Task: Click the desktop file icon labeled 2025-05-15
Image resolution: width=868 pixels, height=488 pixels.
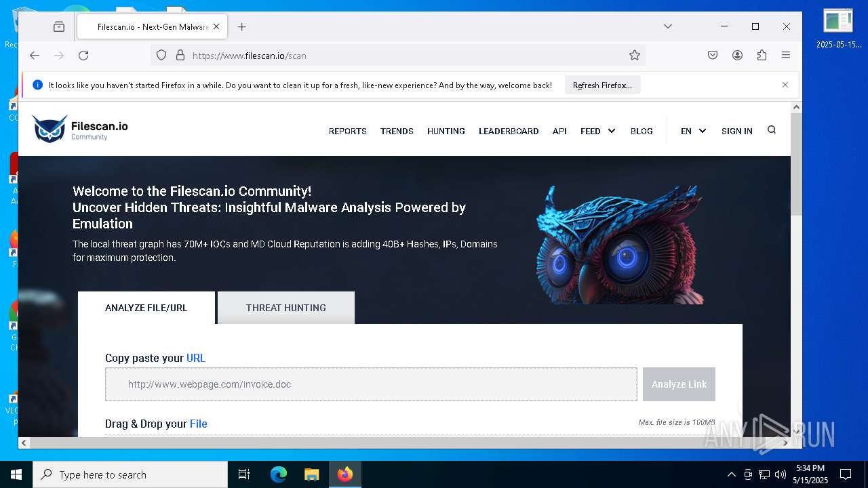Action: (x=838, y=27)
